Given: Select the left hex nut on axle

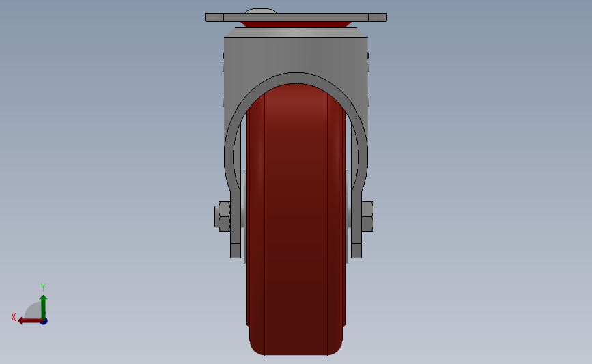Looking at the screenshot, I should point(223,216).
